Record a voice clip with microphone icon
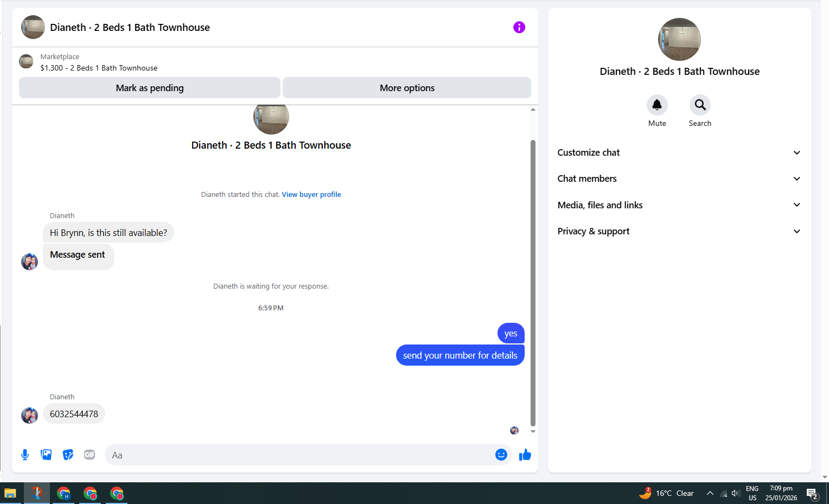The image size is (829, 504). point(25,455)
